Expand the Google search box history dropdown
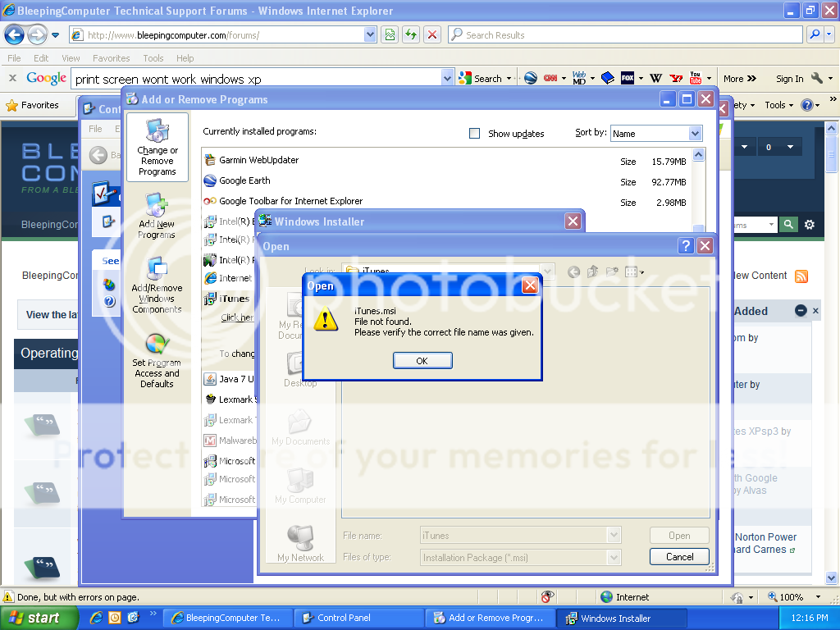Viewport: 840px width, 630px height. 447,79
